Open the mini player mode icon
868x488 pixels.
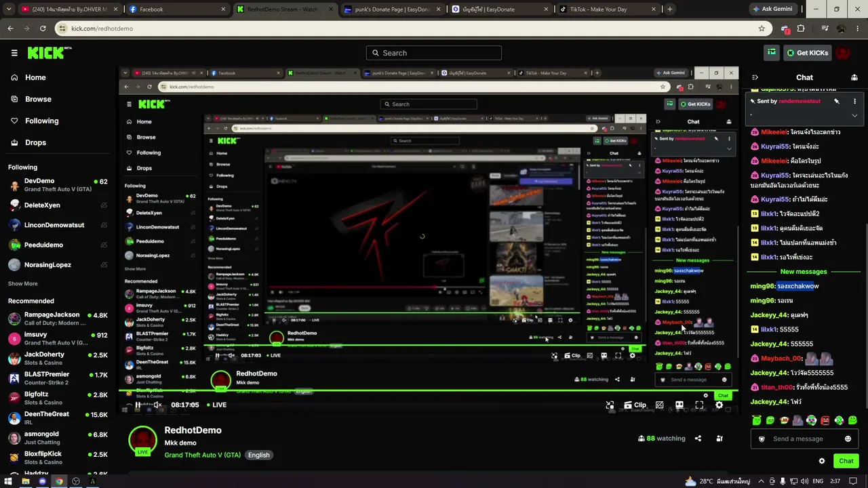pyautogui.click(x=610, y=405)
